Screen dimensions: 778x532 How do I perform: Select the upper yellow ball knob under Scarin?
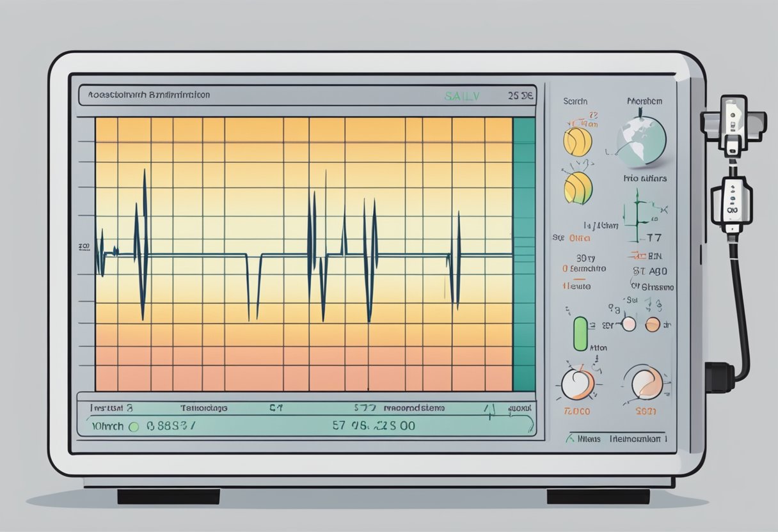tap(577, 141)
